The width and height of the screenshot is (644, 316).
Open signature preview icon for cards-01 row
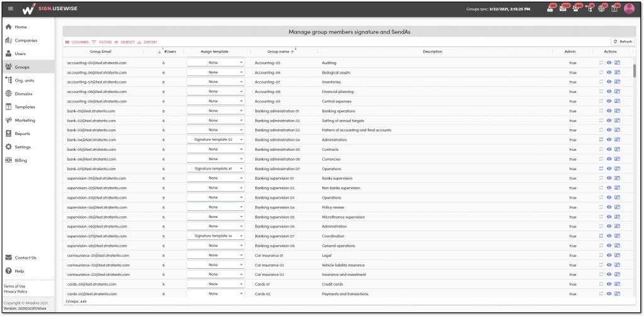tap(617, 284)
